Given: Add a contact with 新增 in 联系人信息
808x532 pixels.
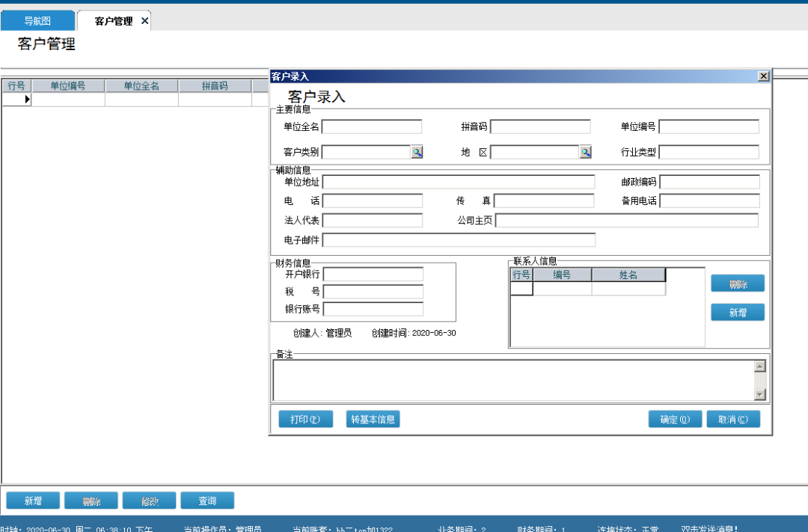Looking at the screenshot, I should [x=738, y=313].
